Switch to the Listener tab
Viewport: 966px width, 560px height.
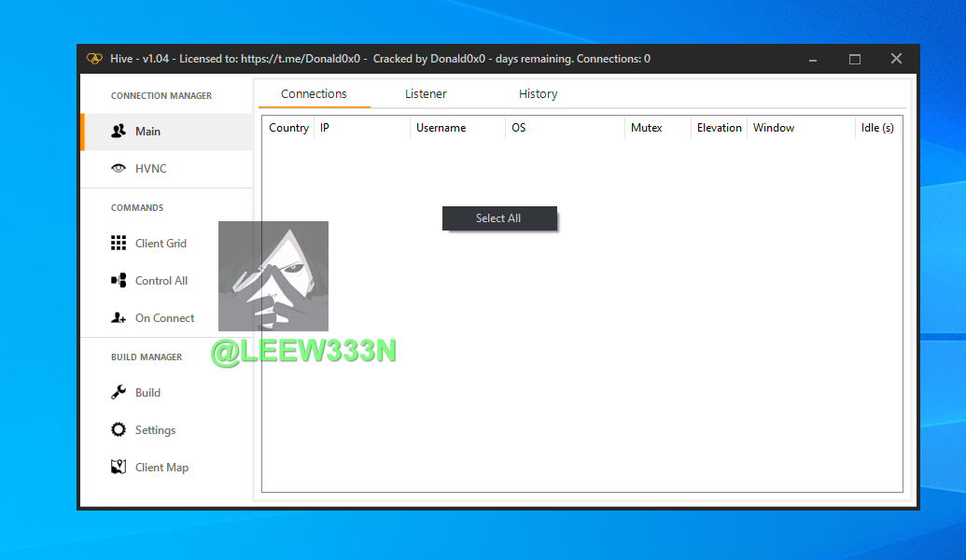point(426,94)
